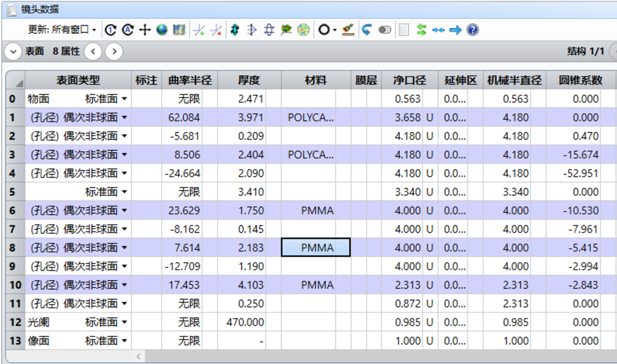Open surface type dropdown for row 1
Screen dimensions: 617x364
tap(125, 117)
